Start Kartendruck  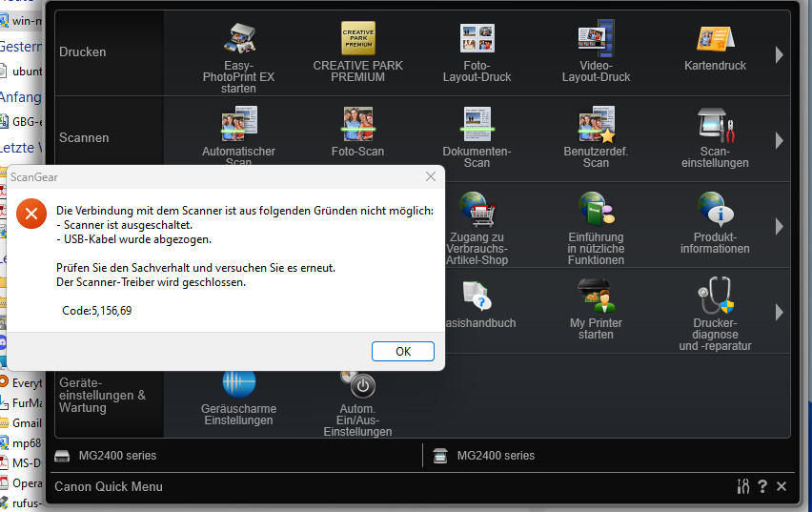pyautogui.click(x=715, y=48)
